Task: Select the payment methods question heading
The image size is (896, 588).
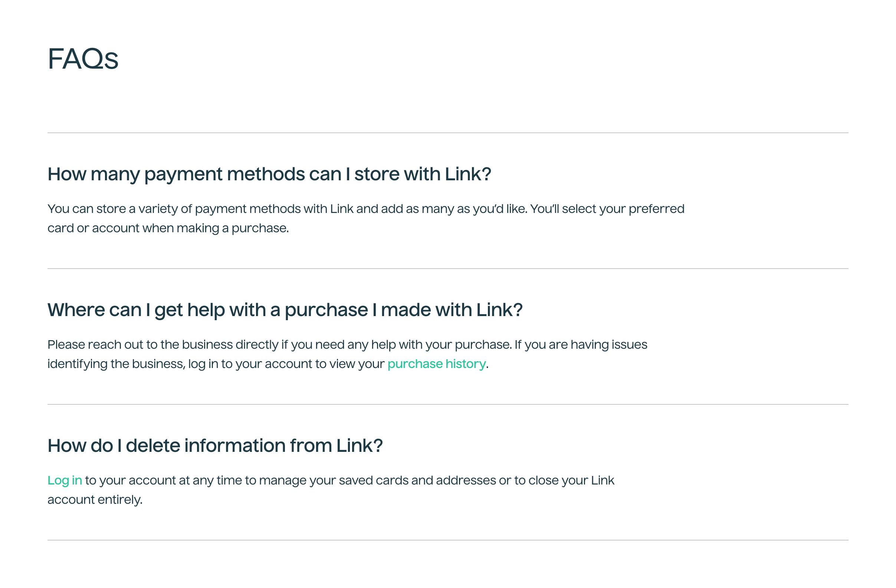Action: point(270,174)
